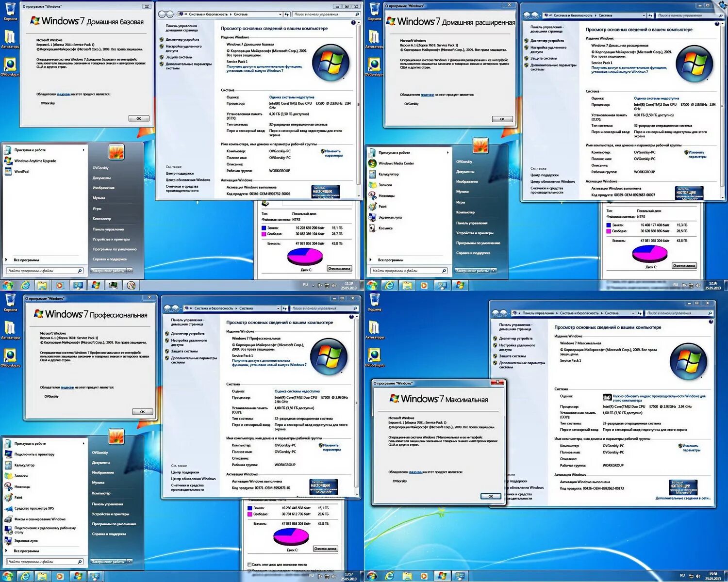
Task: Click 'Завершение работы' in the Профессиональная Start menu
Action: pos(108,562)
